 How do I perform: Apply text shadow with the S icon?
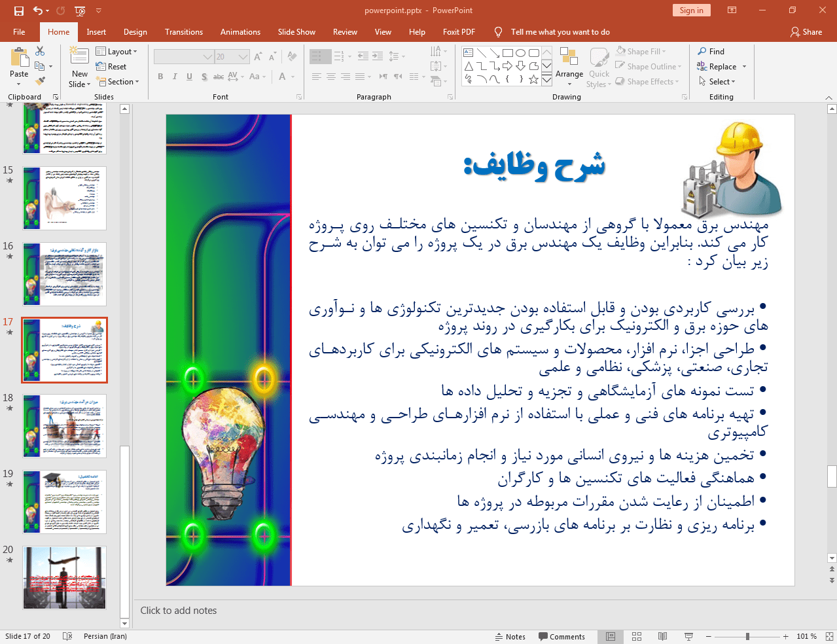(204, 77)
